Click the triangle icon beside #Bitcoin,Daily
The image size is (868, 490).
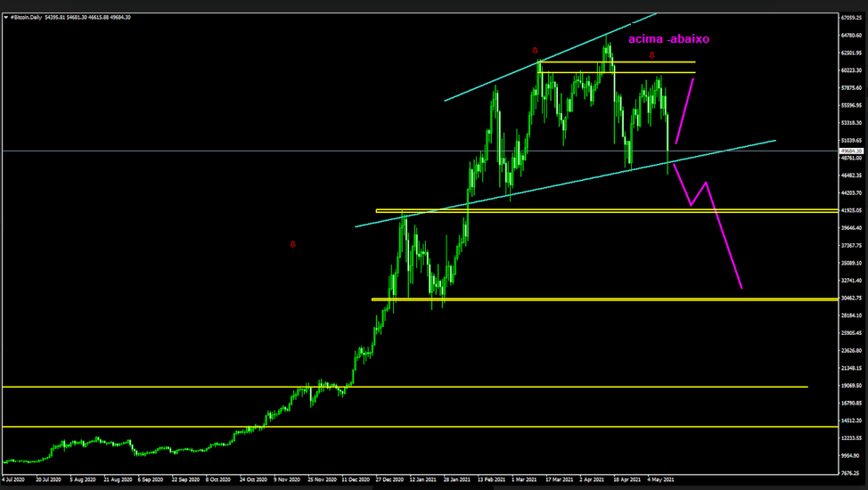[7, 7]
